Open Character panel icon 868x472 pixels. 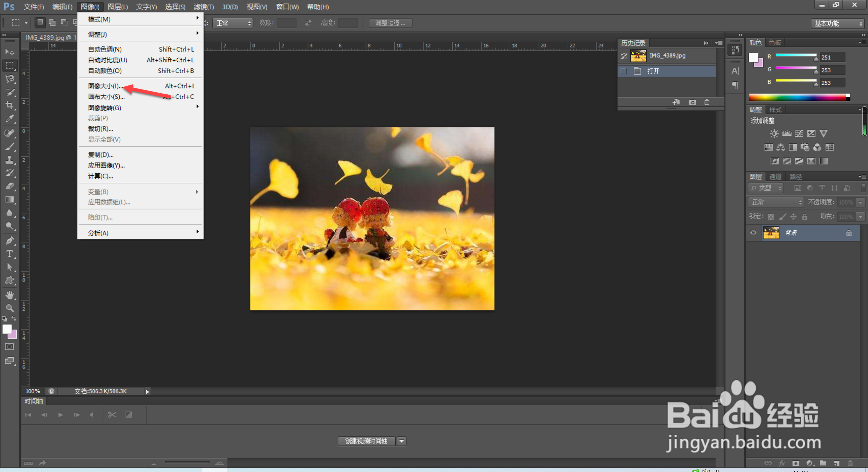[735, 71]
